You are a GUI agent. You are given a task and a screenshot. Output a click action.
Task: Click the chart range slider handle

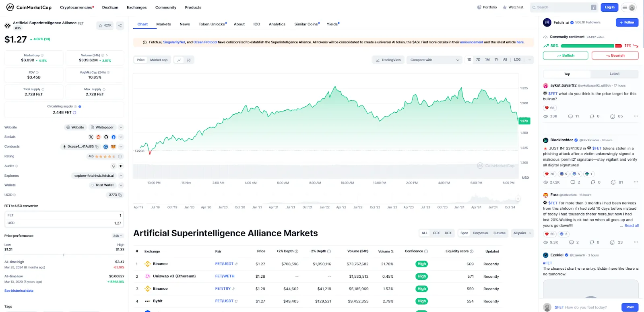(x=518, y=198)
